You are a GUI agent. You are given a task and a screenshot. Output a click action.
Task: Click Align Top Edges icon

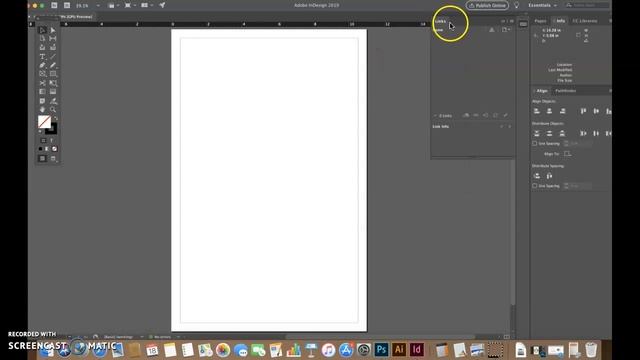pyautogui.click(x=583, y=111)
